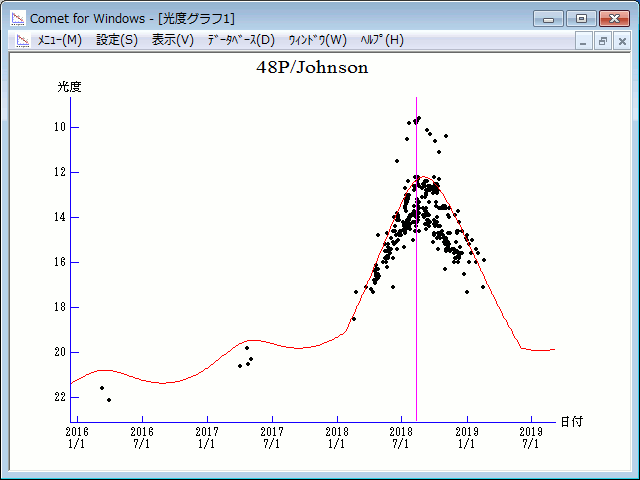
Task: Open the ﾒﾆｭｰ(M) menu
Action: pos(59,40)
